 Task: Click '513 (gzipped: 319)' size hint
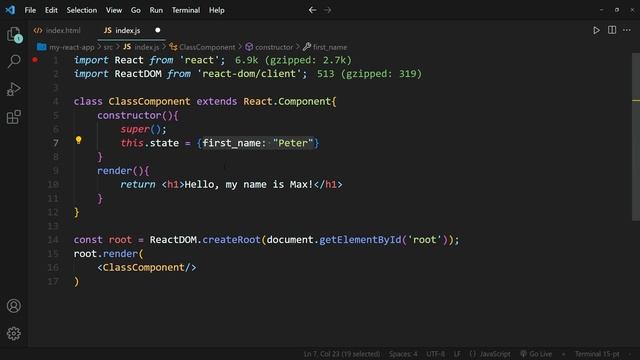pyautogui.click(x=369, y=74)
